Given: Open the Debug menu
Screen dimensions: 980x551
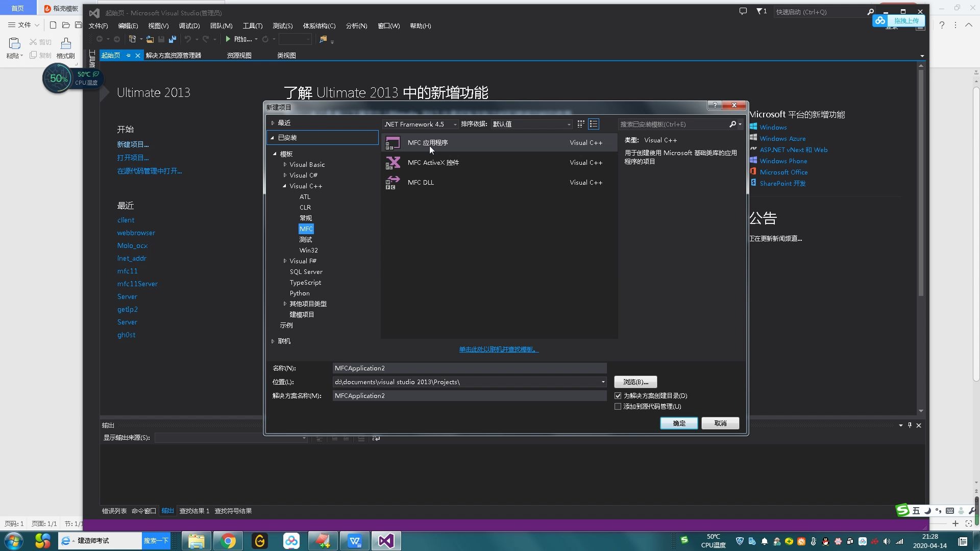Looking at the screenshot, I should pyautogui.click(x=189, y=26).
